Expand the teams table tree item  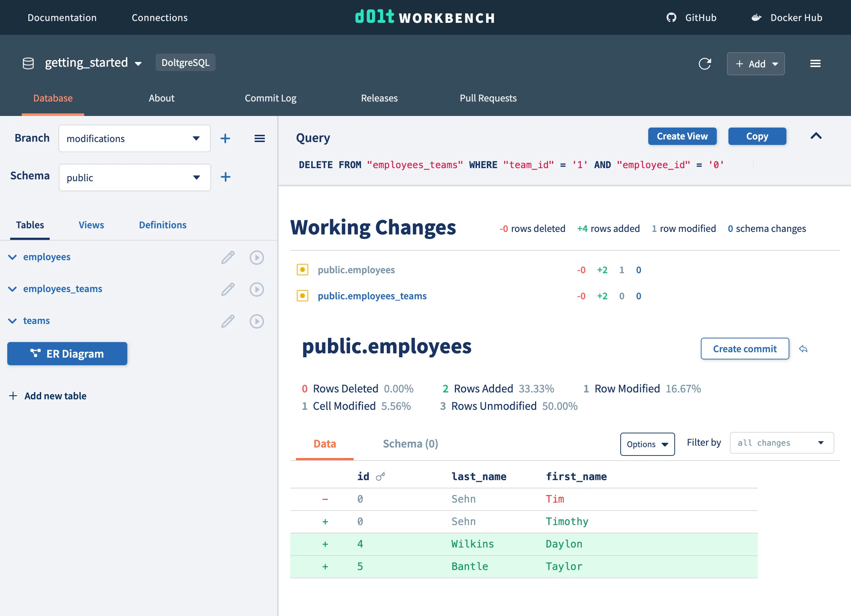pyautogui.click(x=12, y=321)
